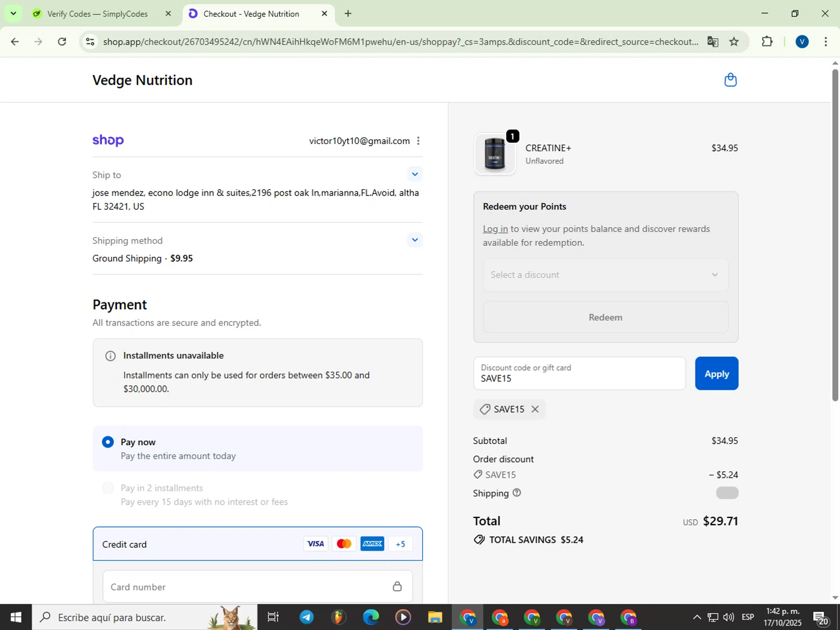The width and height of the screenshot is (840, 630).
Task: Reload the checkout page
Action: (62, 41)
